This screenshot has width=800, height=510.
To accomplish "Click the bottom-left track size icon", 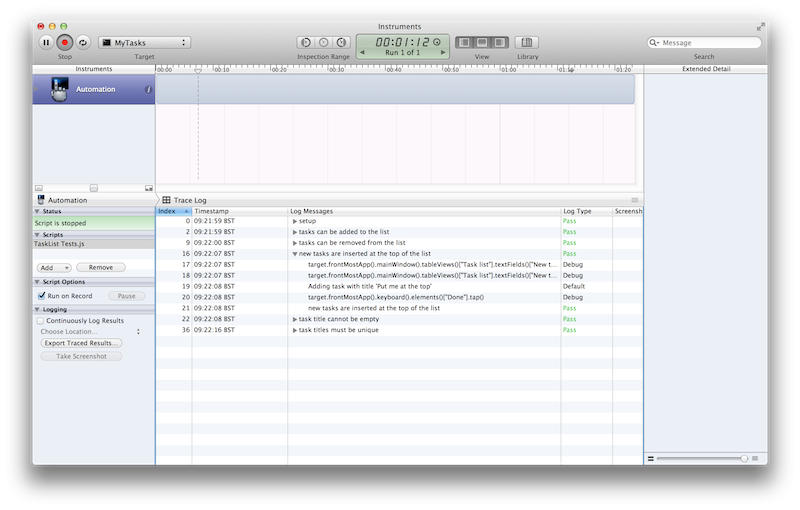I will [39, 188].
